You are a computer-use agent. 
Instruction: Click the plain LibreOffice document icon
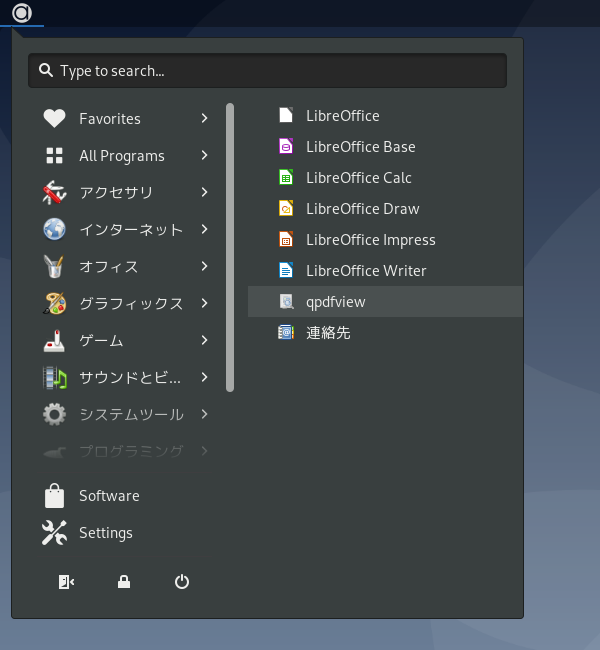pyautogui.click(x=286, y=115)
